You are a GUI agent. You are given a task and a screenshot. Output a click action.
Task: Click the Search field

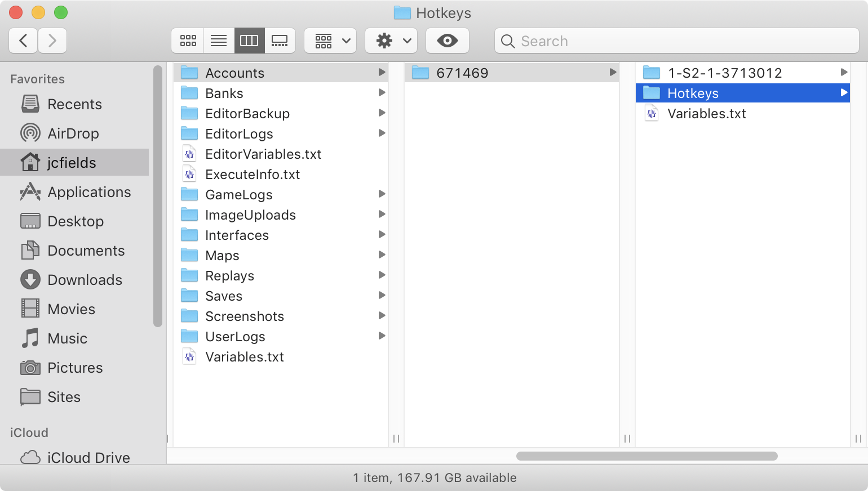tap(676, 41)
